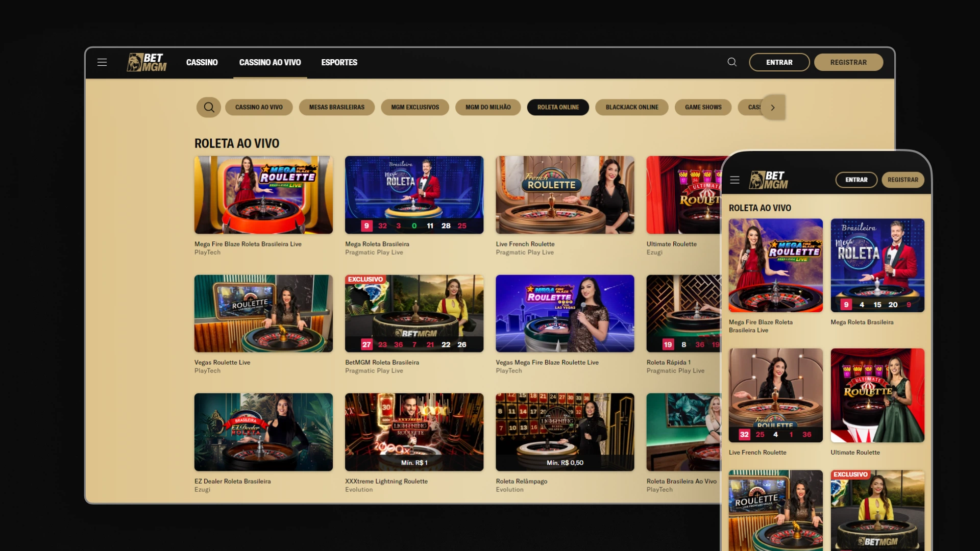Click 'XXXtreme Lightning Roulette' title text
Screen dimensions: 980x551
[386, 481]
